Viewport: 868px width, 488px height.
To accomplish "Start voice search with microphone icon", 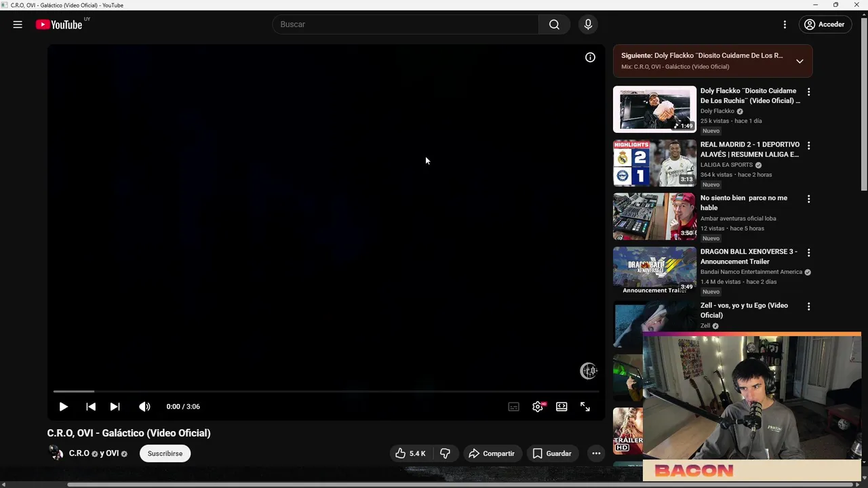I will [x=588, y=24].
